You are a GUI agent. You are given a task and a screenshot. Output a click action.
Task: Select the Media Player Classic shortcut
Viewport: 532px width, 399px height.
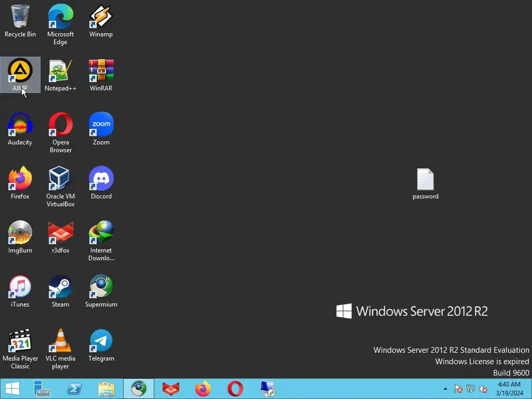coord(20,349)
